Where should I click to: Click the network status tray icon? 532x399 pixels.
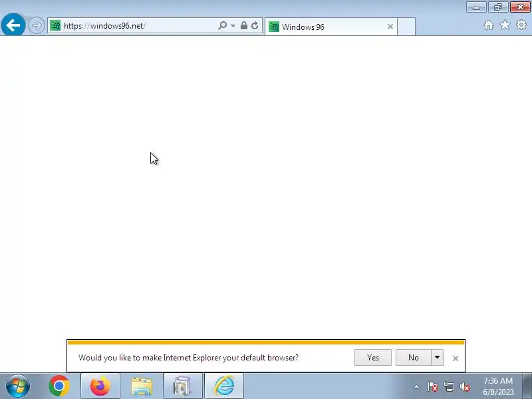pyautogui.click(x=448, y=386)
